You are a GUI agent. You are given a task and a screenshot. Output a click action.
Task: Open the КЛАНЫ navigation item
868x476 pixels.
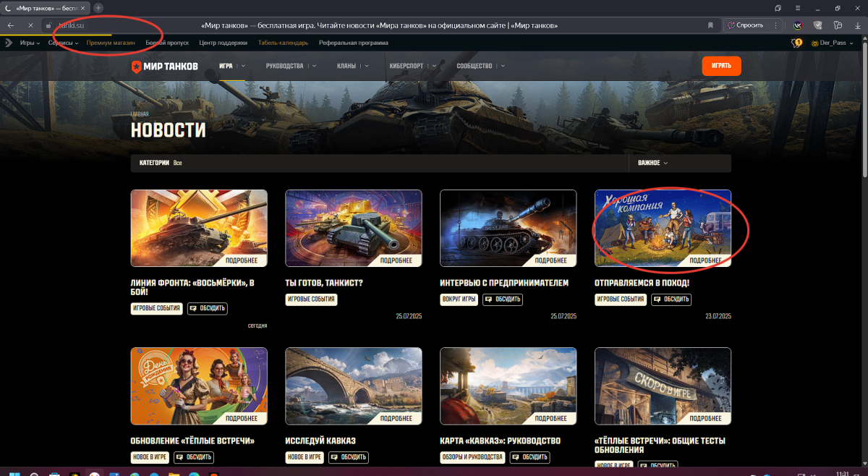346,66
